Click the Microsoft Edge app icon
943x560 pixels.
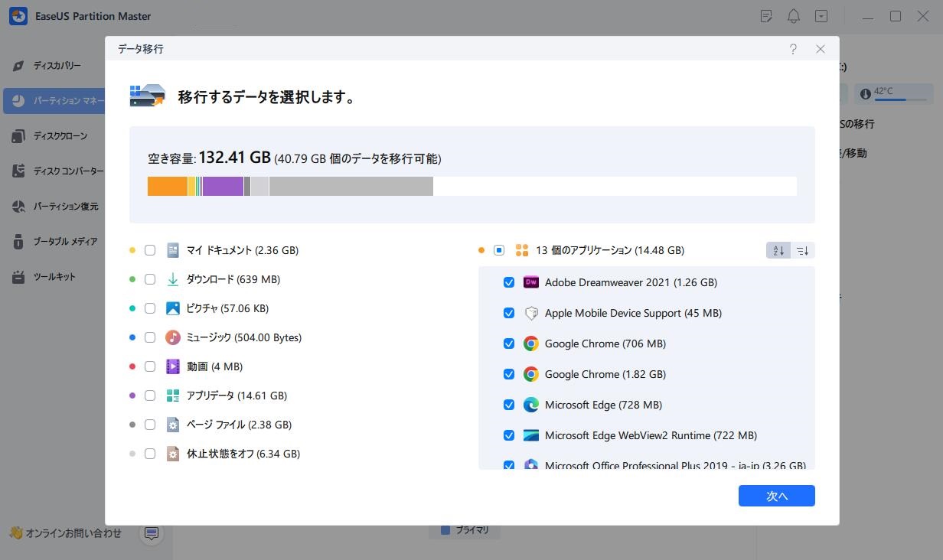[531, 405]
